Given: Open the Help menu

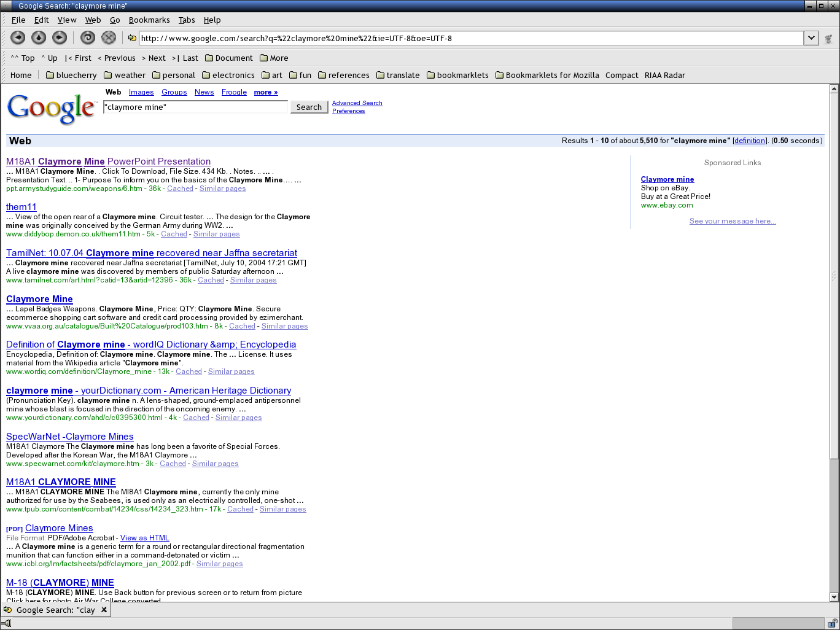Looking at the screenshot, I should [212, 20].
